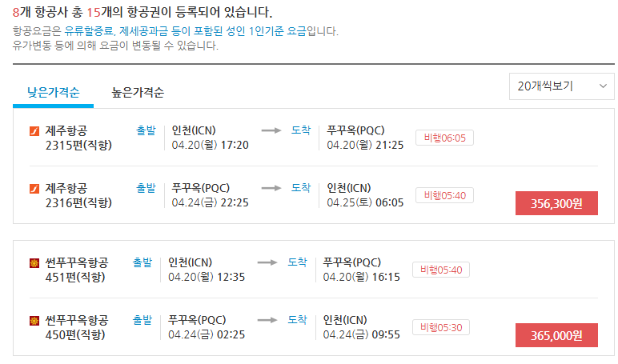Click the 유류할증료 fuel surcharge text

tap(88, 31)
